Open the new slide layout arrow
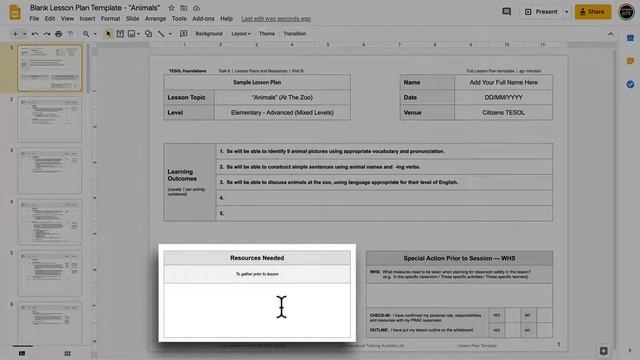This screenshot has height=360, width=640. coord(24,34)
